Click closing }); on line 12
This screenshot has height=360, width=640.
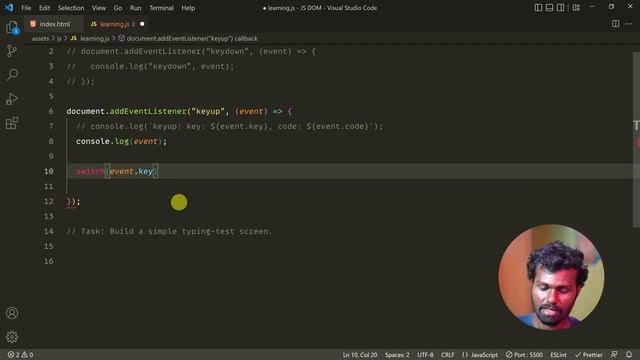coord(73,202)
